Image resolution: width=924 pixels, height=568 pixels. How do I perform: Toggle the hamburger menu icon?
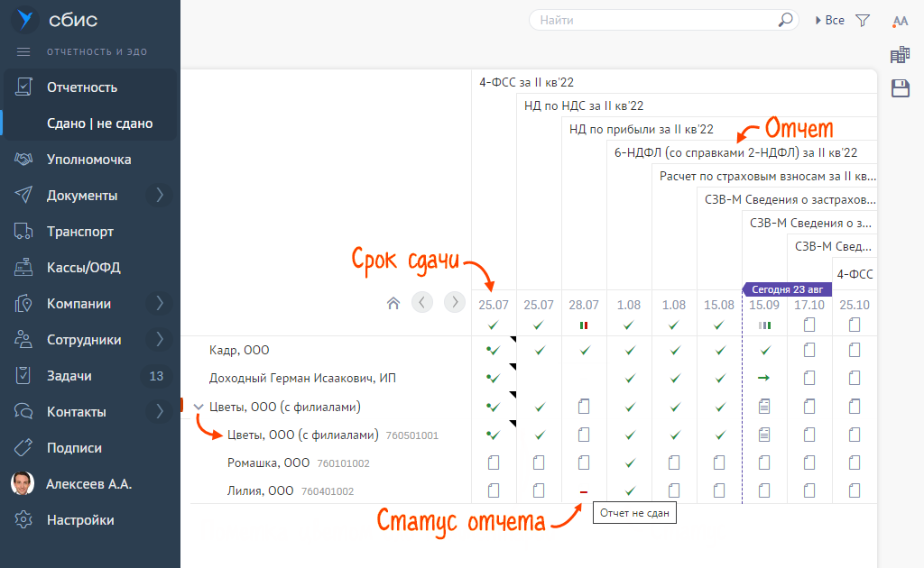click(23, 52)
